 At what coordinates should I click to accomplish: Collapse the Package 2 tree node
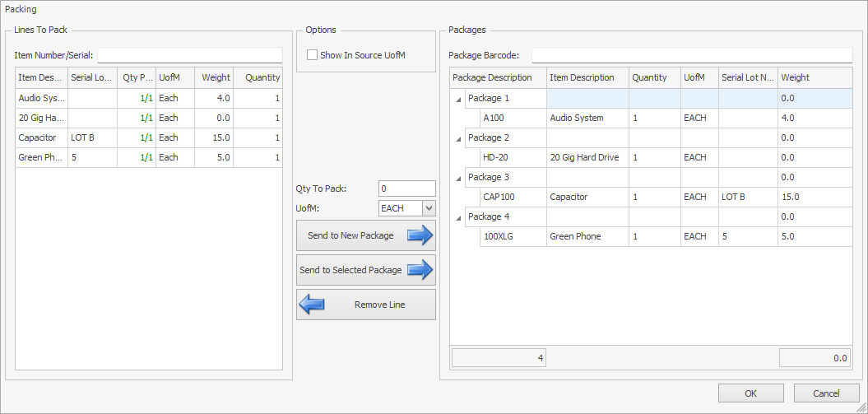[x=457, y=138]
